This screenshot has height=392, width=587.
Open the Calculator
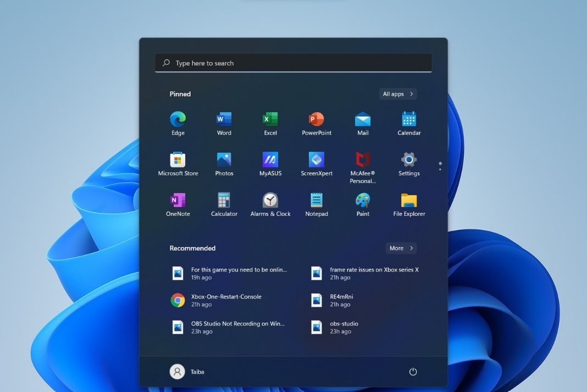224,204
